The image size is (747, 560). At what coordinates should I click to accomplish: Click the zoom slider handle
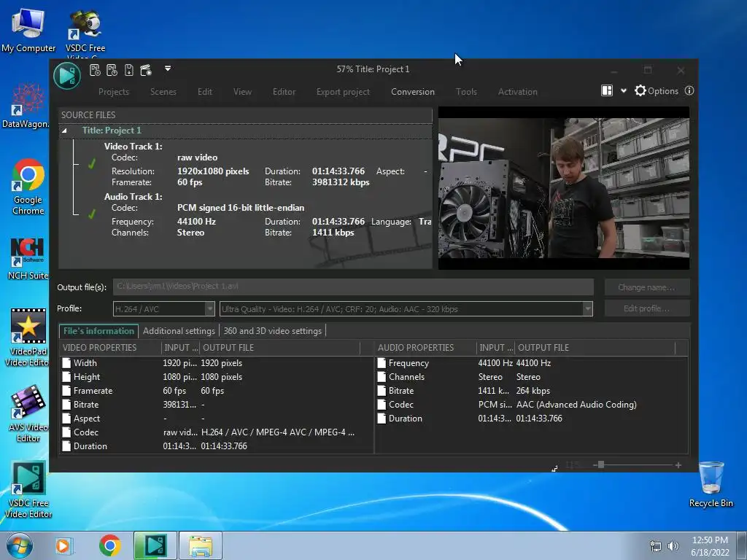pyautogui.click(x=601, y=464)
